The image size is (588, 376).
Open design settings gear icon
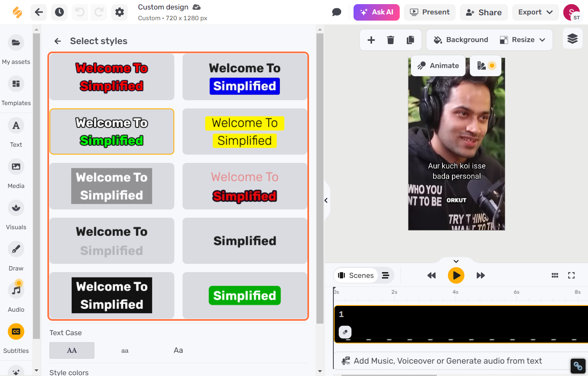pyautogui.click(x=119, y=12)
